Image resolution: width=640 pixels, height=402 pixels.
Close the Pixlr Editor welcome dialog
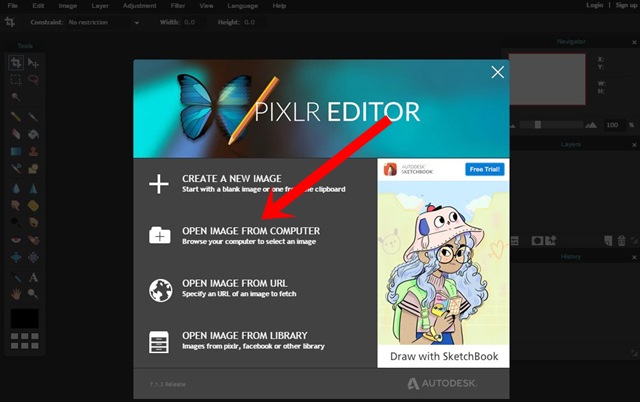[x=497, y=72]
